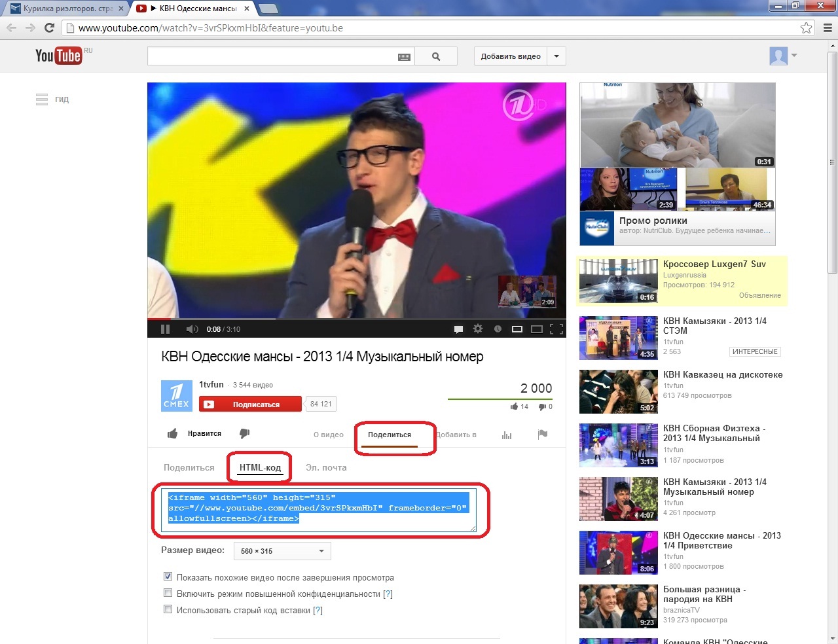Viewport: 838px width, 644px height.
Task: Open КВН Кавказец на дискотеке video link
Action: tap(723, 375)
